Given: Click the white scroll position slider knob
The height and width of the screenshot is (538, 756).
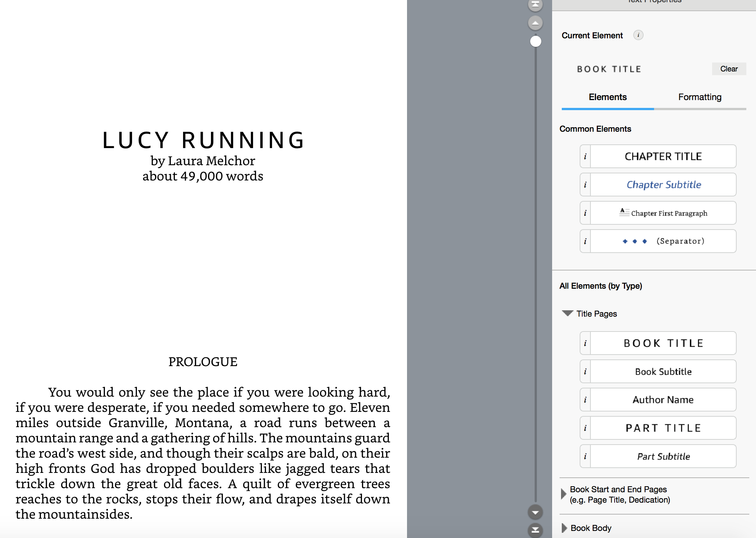Looking at the screenshot, I should coord(535,41).
